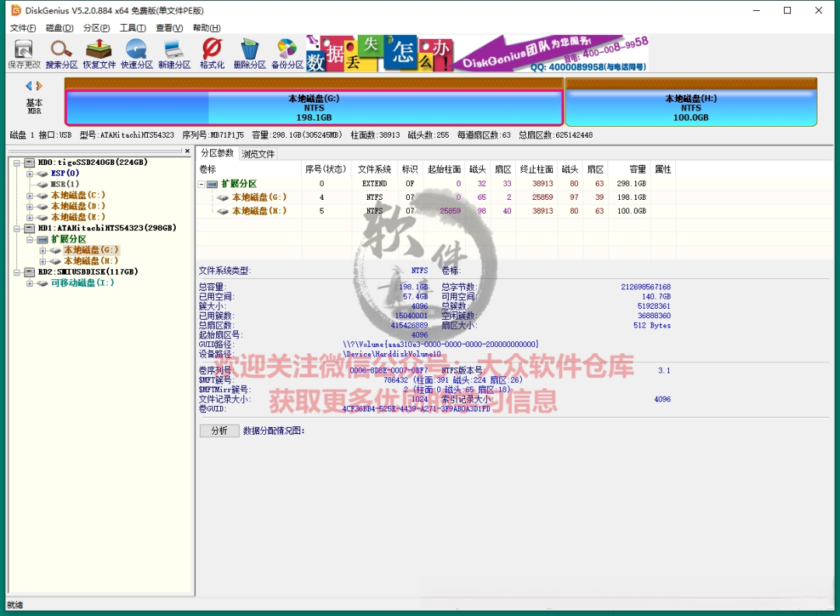Open the 工具(T) menu

pyautogui.click(x=133, y=28)
